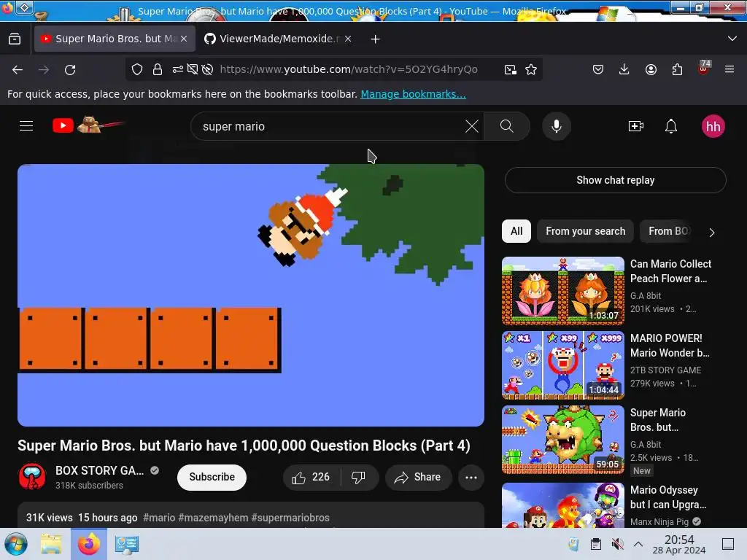The height and width of the screenshot is (560, 747).
Task: Open the site security padlock icon
Action: [x=158, y=69]
